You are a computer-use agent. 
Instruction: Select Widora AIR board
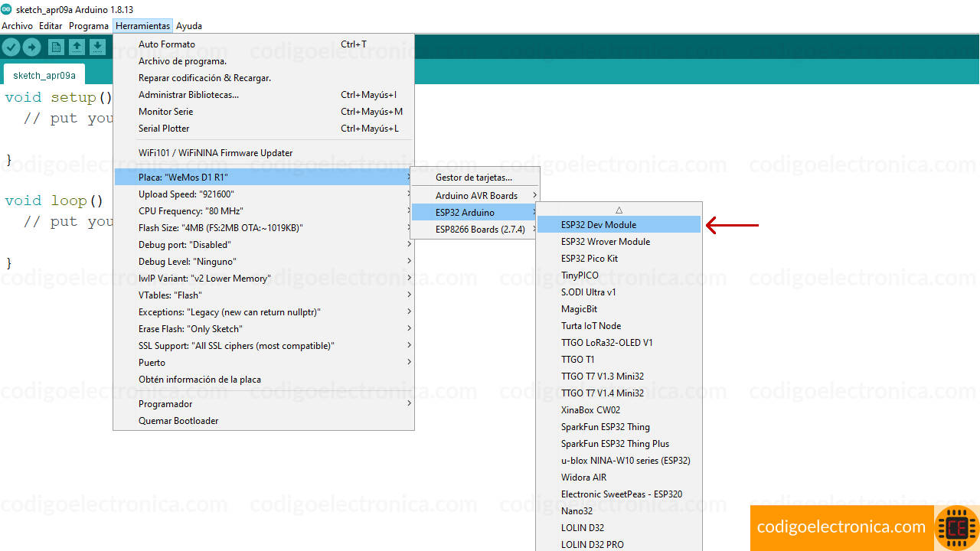[619, 478]
